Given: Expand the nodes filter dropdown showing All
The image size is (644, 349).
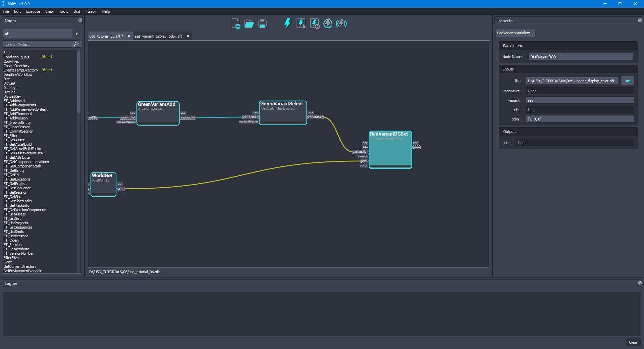Looking at the screenshot, I should [x=76, y=34].
